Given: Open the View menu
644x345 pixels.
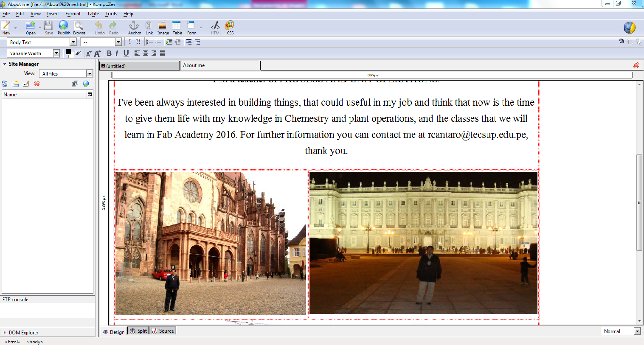Looking at the screenshot, I should (x=36, y=14).
